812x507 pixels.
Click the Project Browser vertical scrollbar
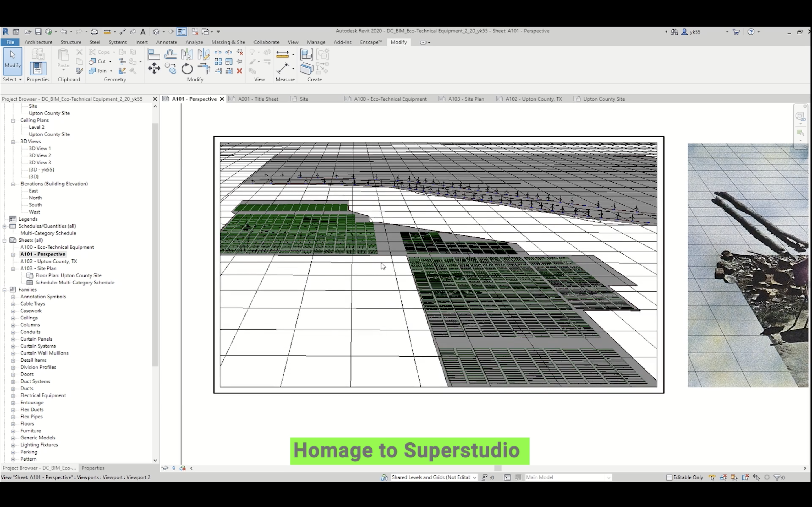point(155,245)
